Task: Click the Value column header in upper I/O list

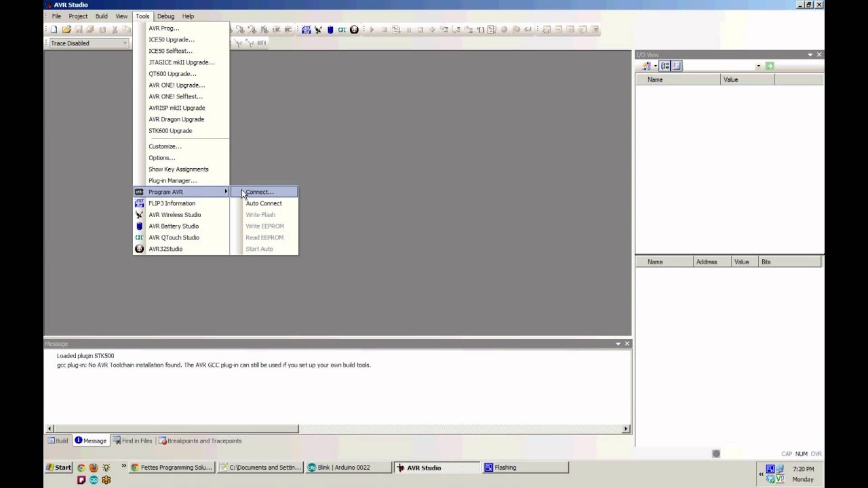Action: coord(747,80)
